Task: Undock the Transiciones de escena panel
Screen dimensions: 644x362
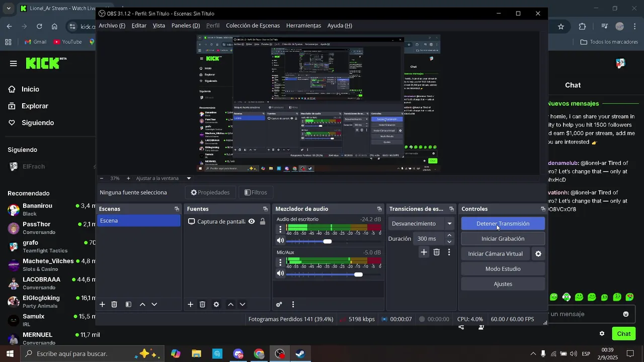Action: click(451, 209)
